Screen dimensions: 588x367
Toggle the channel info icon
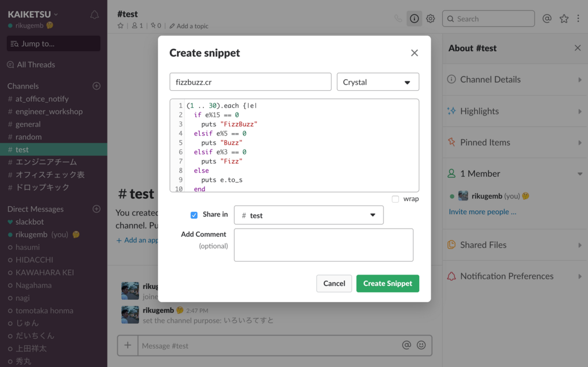[x=414, y=18]
